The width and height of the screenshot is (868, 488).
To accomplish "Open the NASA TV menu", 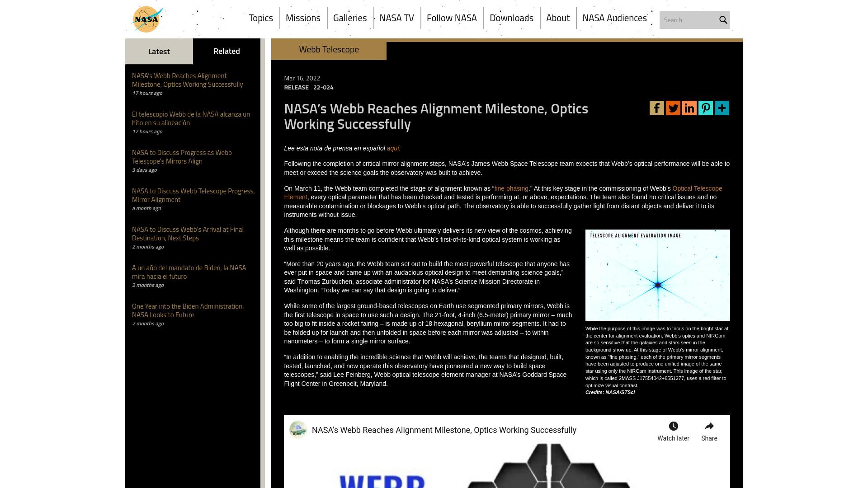I will coord(397,18).
